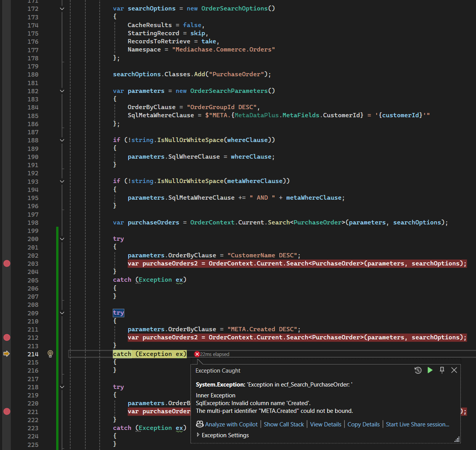This screenshot has height=450, width=476.
Task: Collapse the searchOptions block at line 172
Action: click(x=62, y=9)
